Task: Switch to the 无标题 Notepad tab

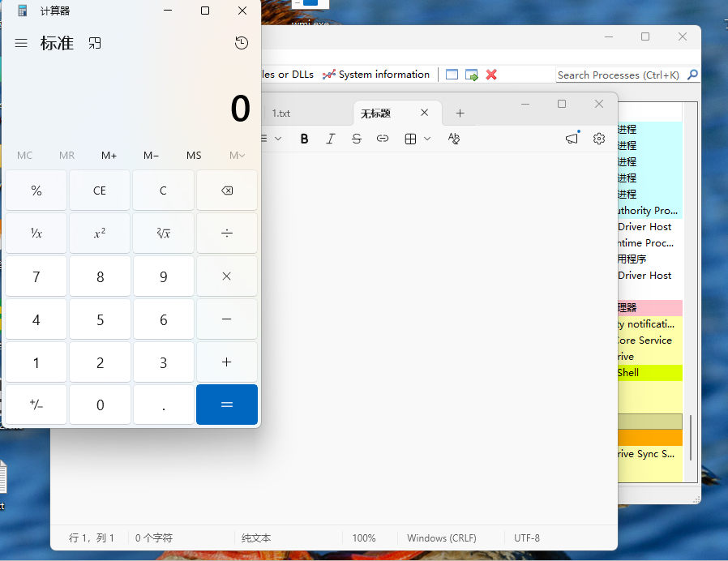Action: 376,113
